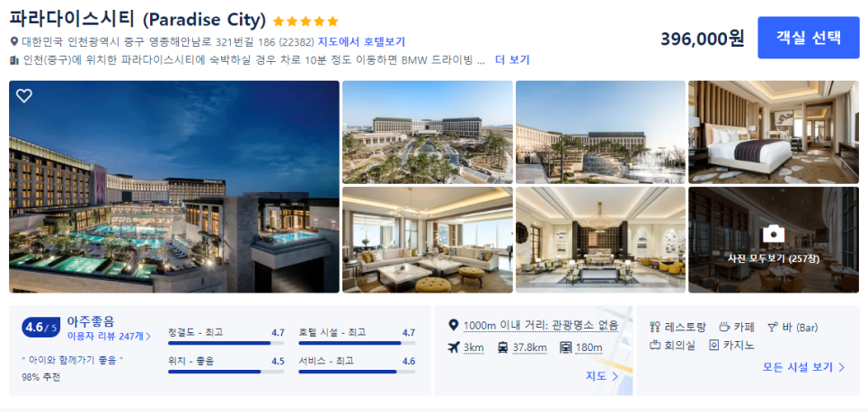This screenshot has width=868, height=412.
Task: Open all facilities via 모든 시설 보기
Action: point(804,367)
